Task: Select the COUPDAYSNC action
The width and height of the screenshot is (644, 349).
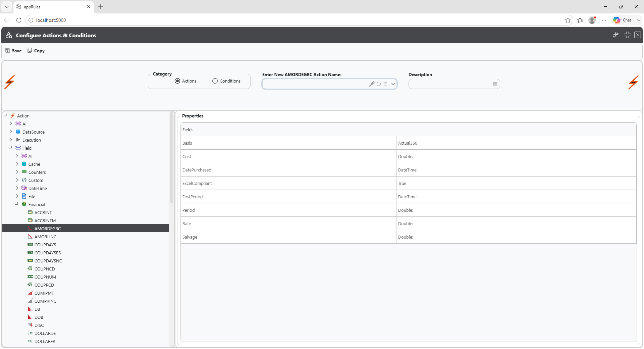Action: [x=48, y=261]
